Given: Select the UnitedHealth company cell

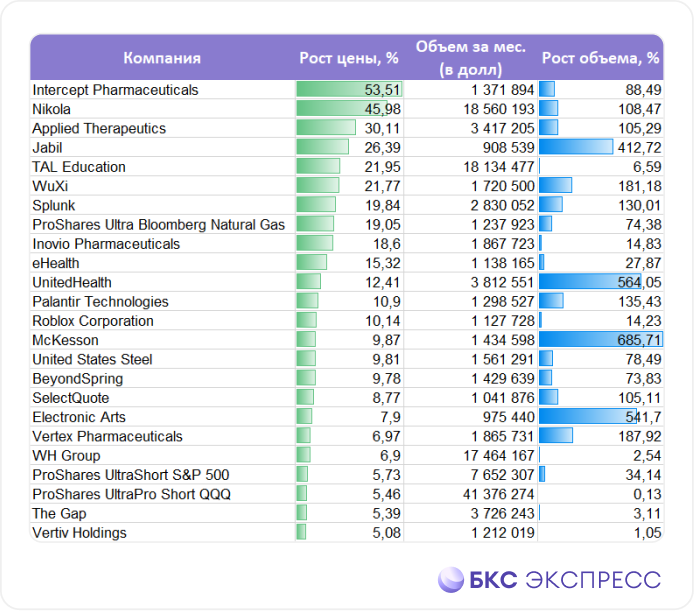Looking at the screenshot, I should tap(162, 282).
